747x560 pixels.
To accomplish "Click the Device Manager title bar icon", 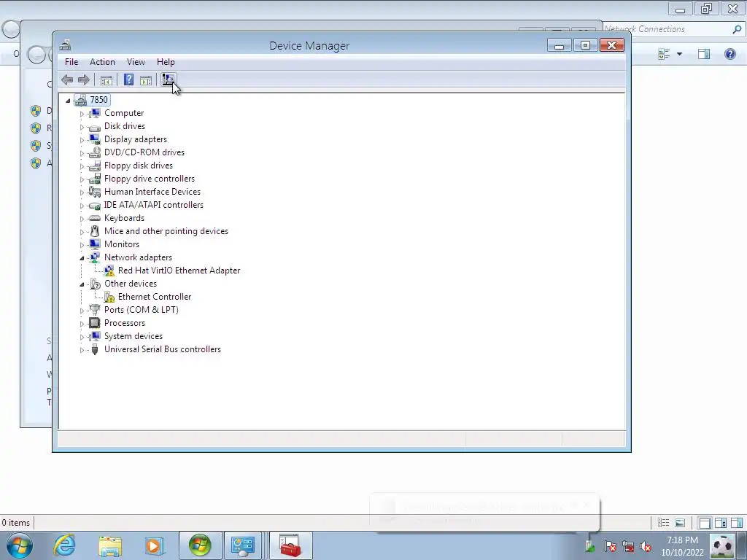I will click(65, 45).
